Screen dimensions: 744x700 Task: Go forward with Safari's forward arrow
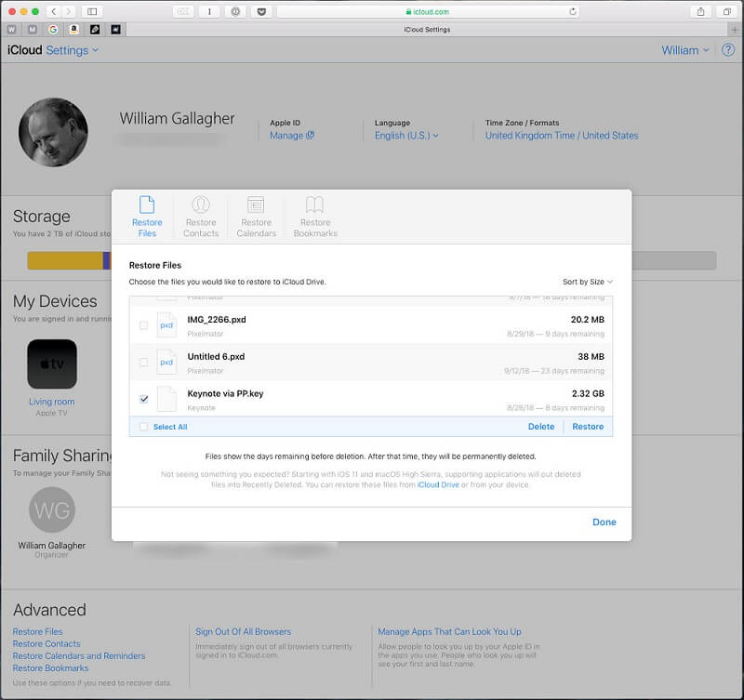click(68, 11)
